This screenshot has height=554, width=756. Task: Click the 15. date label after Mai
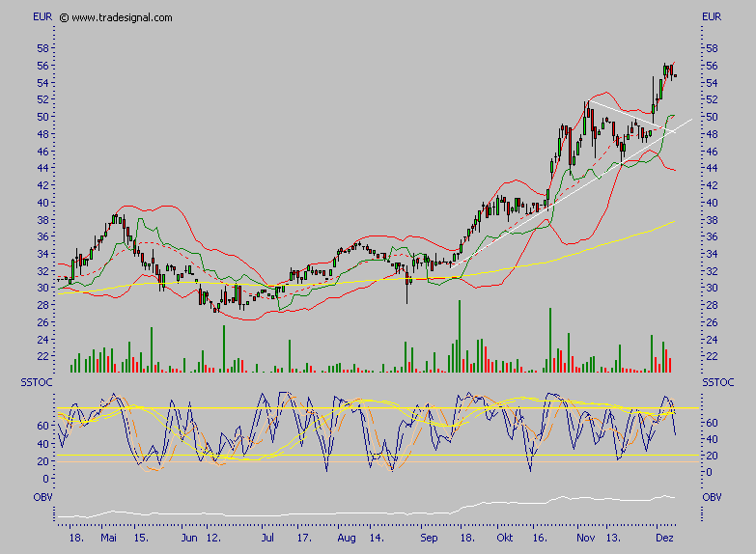[141, 538]
